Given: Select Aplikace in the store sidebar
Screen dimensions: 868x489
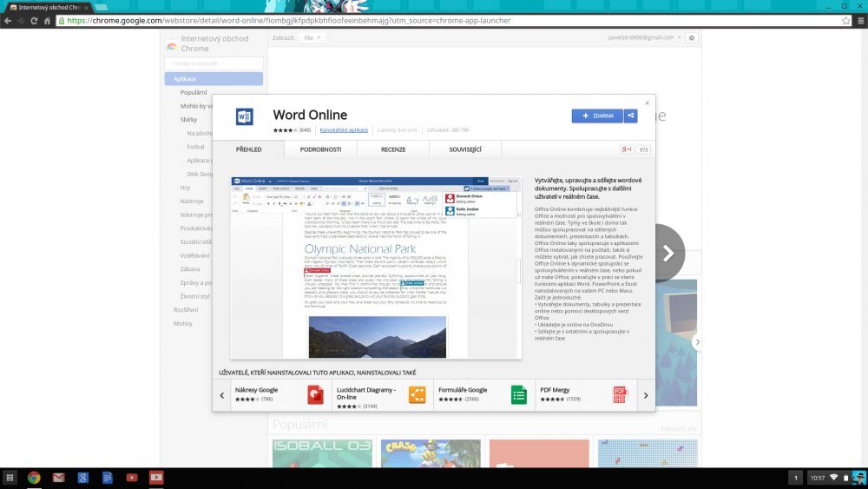Looking at the screenshot, I should click(214, 79).
